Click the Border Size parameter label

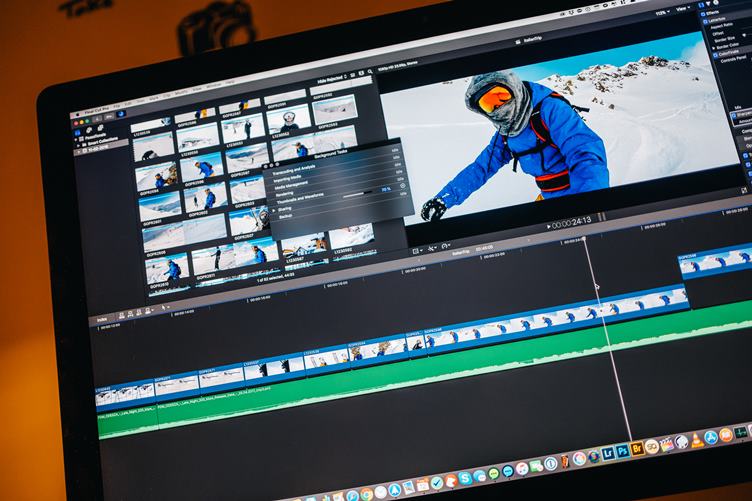pos(724,39)
